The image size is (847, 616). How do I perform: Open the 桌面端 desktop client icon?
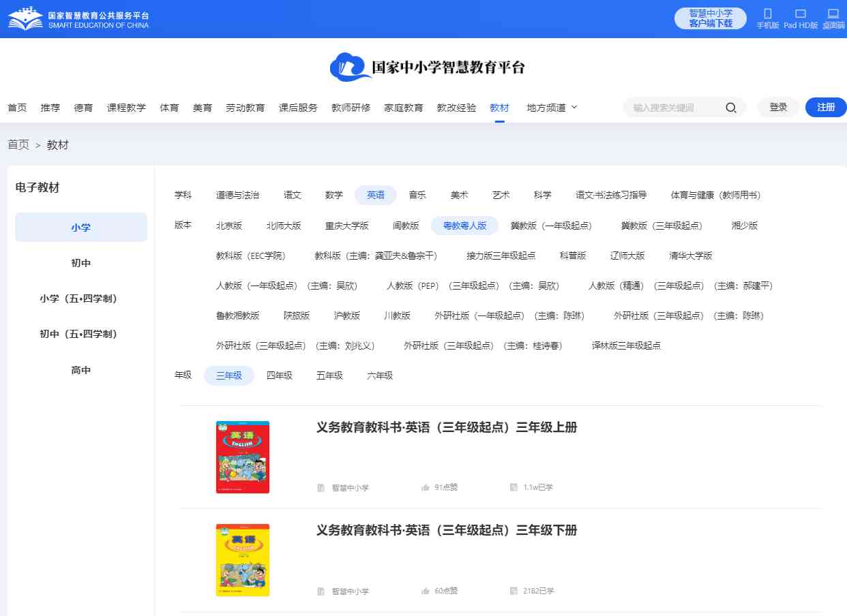[x=833, y=14]
